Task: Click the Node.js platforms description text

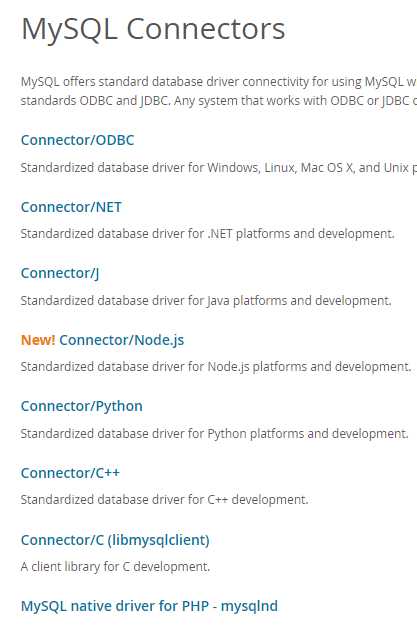Action: click(216, 367)
